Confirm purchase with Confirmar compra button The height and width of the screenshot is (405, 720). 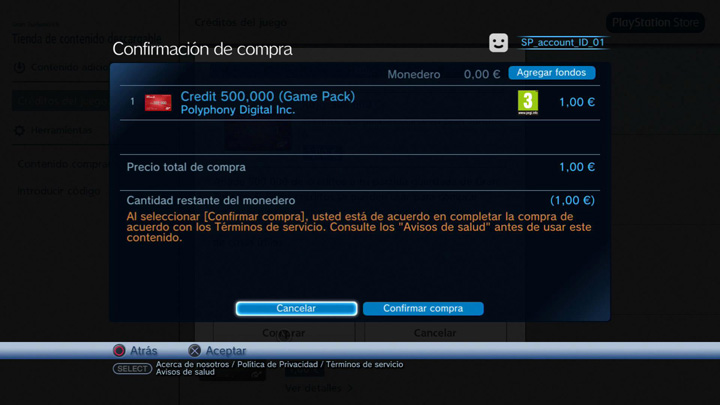(423, 309)
